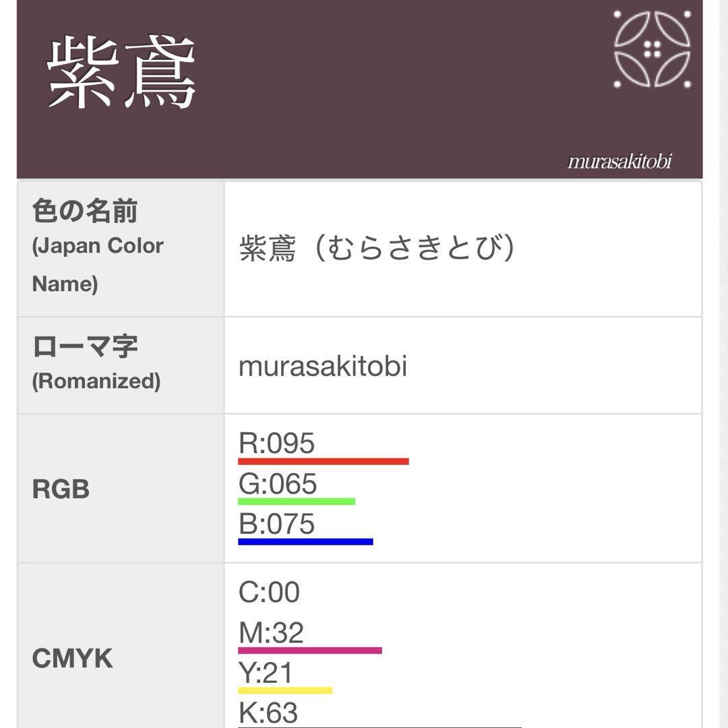Click the large 紫鳶 kanji title
This screenshot has height=728, width=728.
pyautogui.click(x=121, y=73)
